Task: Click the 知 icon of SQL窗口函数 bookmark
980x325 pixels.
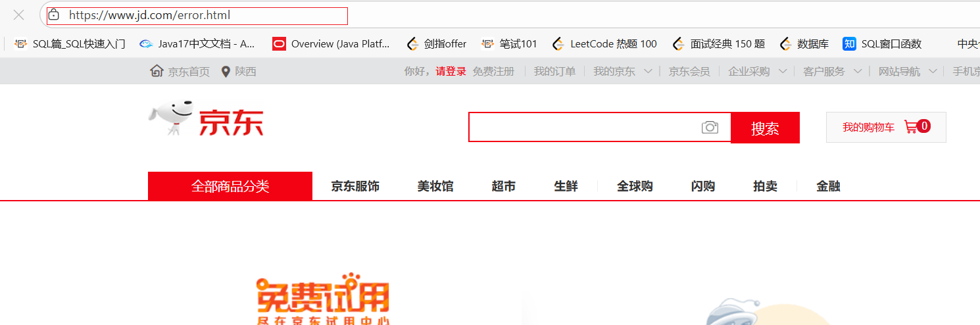Action: click(849, 44)
